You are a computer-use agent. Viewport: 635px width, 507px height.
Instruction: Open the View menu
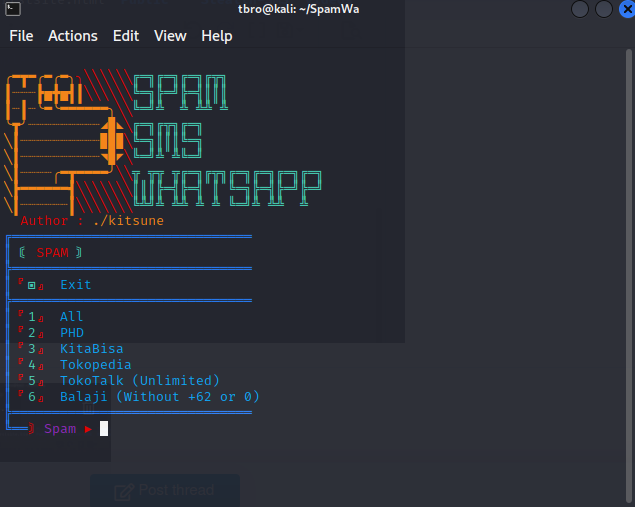coord(170,36)
